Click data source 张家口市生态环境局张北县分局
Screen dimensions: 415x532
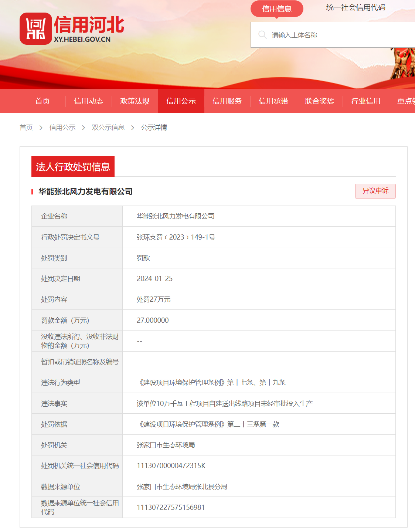tap(182, 487)
